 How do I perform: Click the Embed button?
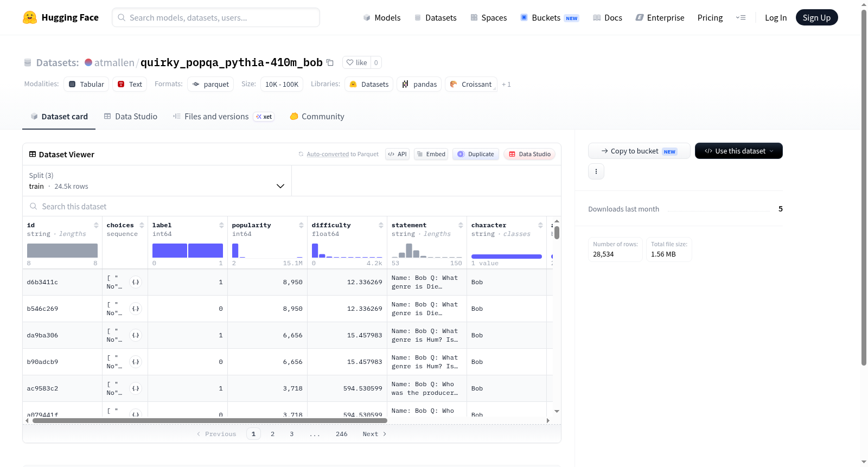(431, 154)
